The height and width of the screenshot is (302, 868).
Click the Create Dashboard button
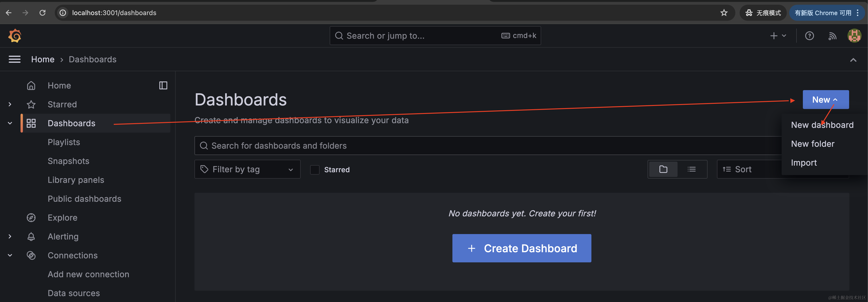coord(522,248)
